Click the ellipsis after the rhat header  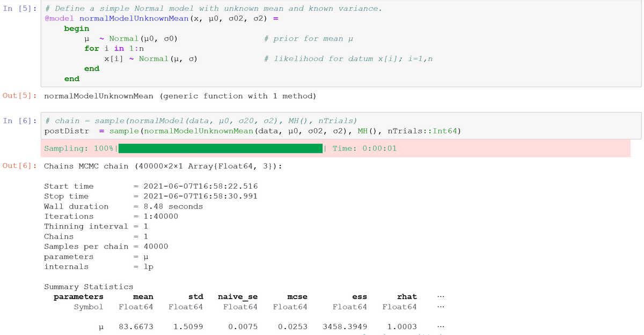tap(441, 297)
